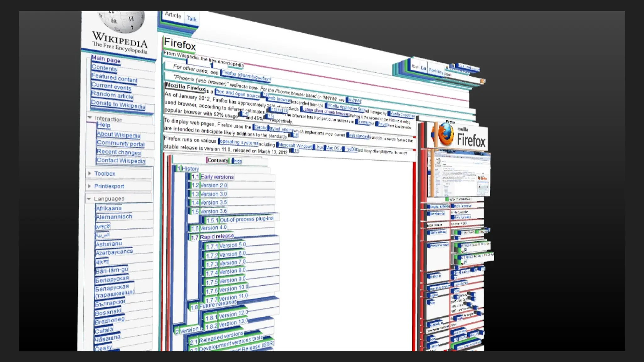Select the Afrikaans language link
This screenshot has height=362, width=644.
tap(109, 208)
